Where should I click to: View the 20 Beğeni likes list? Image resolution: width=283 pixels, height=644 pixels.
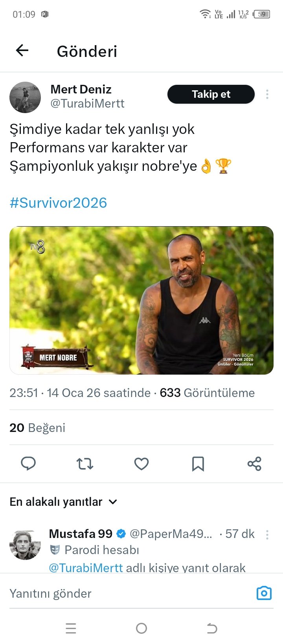point(37,428)
